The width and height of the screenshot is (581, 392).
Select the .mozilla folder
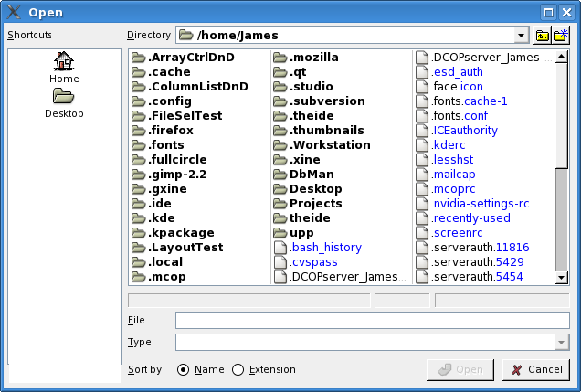313,58
